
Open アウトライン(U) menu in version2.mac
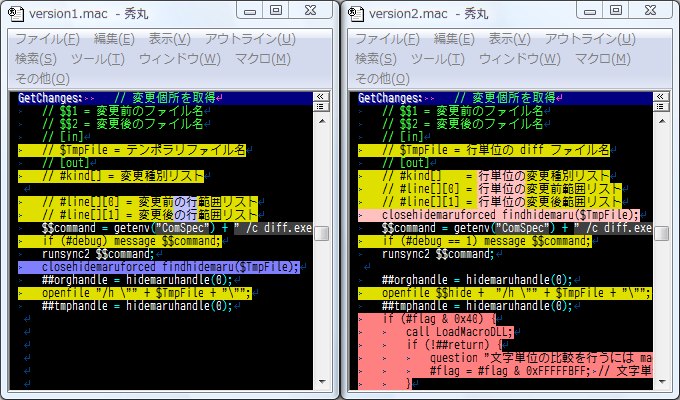pyautogui.click(x=590, y=39)
